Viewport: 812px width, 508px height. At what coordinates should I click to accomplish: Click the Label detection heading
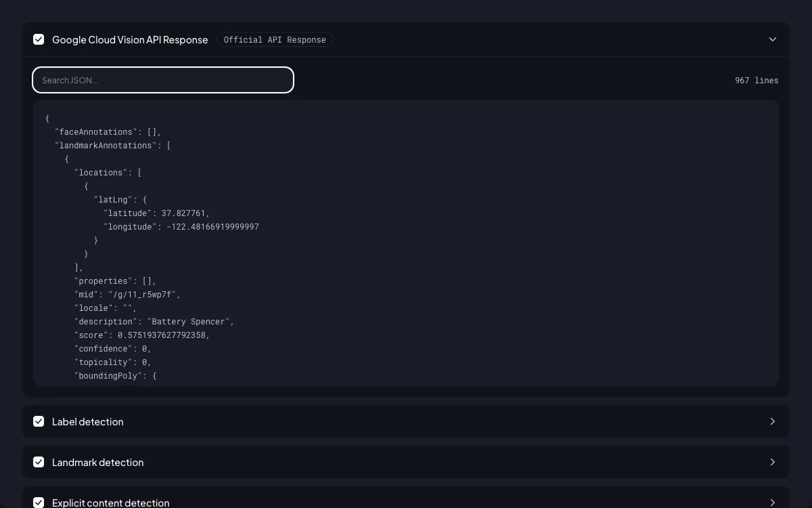pyautogui.click(x=88, y=422)
